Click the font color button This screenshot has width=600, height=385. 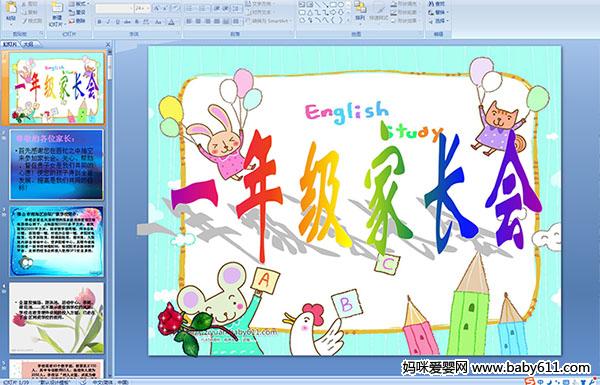point(171,22)
